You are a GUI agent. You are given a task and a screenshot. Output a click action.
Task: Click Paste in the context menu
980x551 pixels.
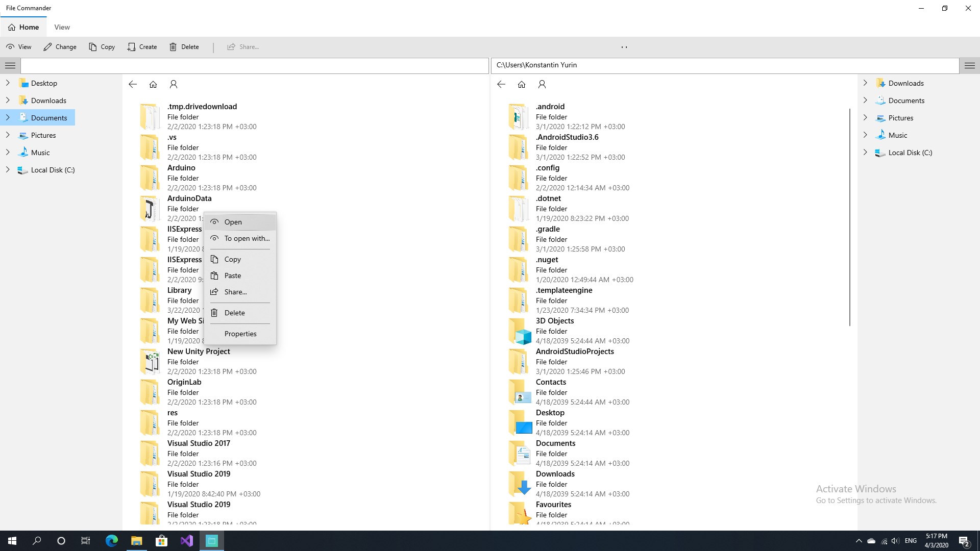click(x=233, y=275)
